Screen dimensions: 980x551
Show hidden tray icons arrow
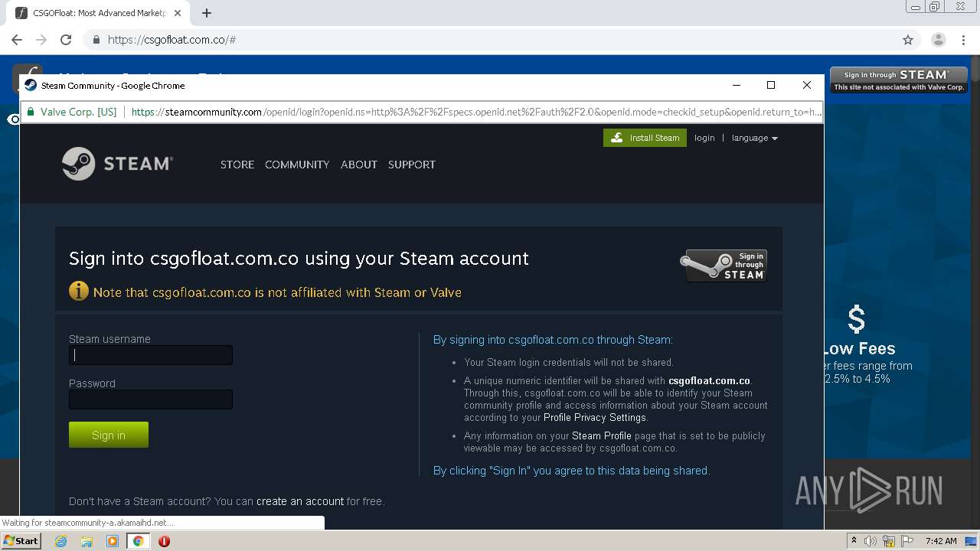pyautogui.click(x=854, y=541)
